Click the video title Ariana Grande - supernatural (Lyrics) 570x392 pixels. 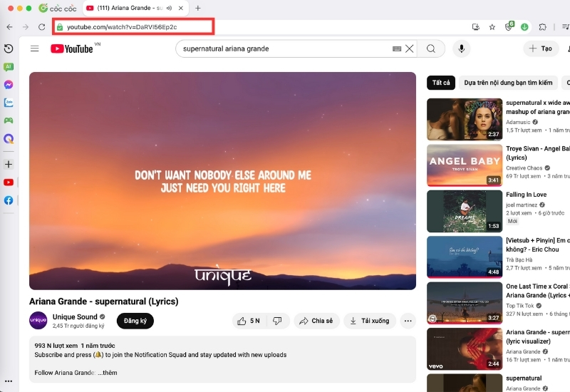104,301
